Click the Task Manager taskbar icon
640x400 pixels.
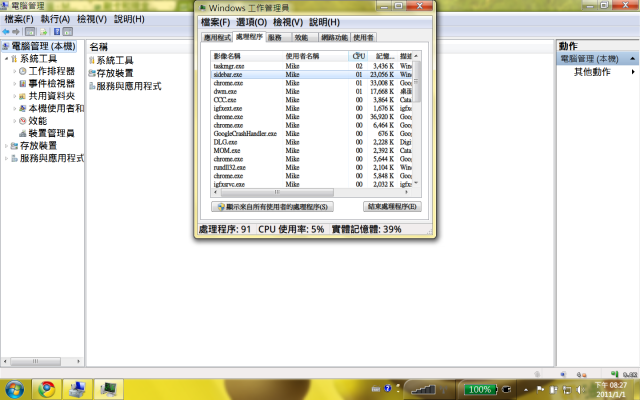[x=109, y=389]
